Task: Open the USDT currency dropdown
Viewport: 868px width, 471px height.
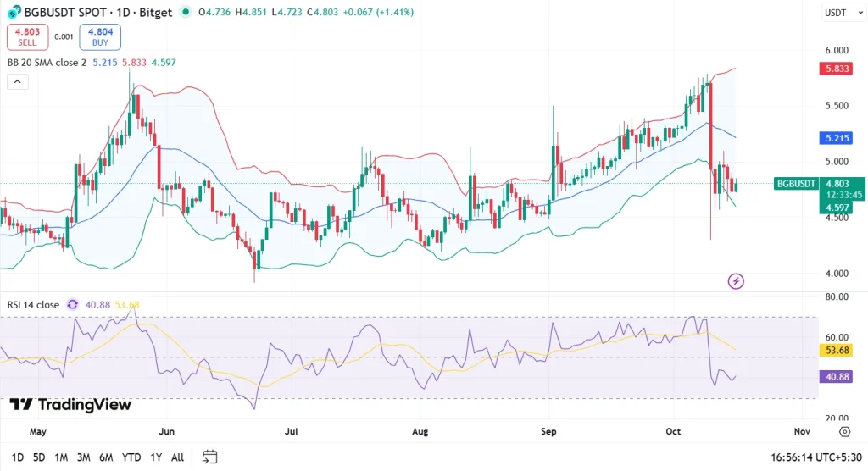Action: tap(838, 13)
